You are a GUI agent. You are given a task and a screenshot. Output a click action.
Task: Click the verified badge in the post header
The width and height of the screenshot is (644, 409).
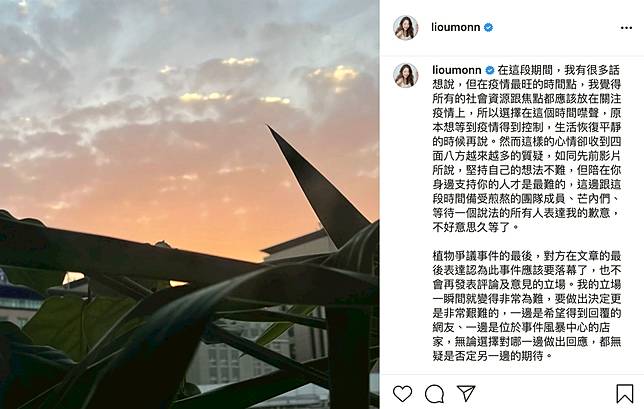488,28
